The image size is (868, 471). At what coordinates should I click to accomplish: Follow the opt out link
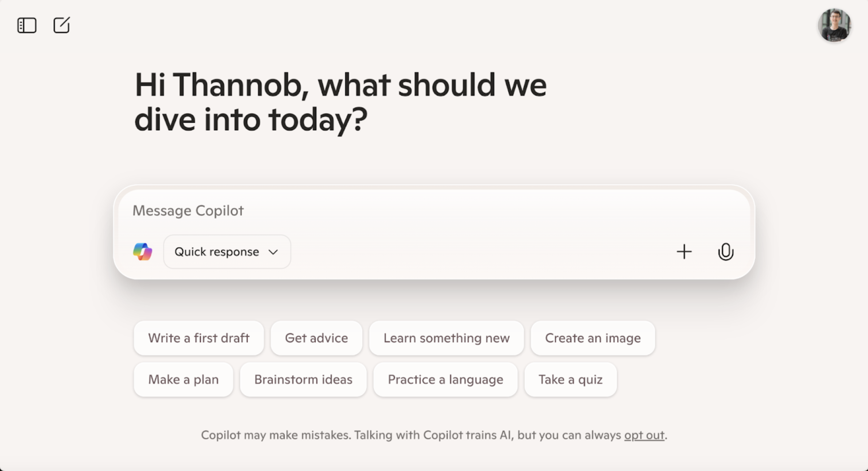tap(644, 435)
